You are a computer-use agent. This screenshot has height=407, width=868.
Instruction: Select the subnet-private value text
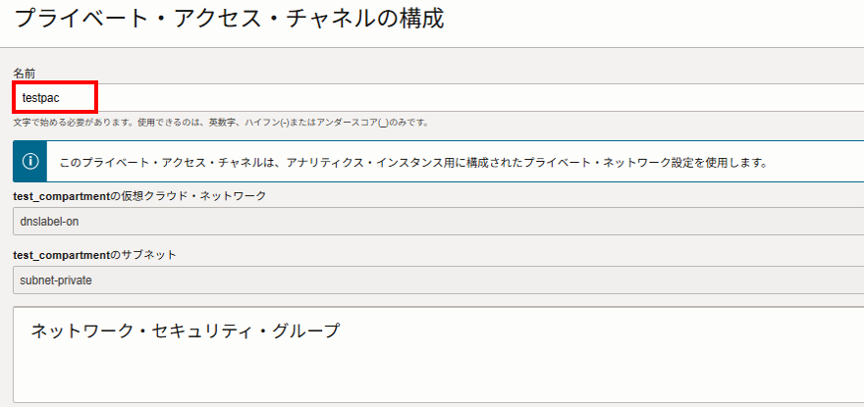pos(55,280)
